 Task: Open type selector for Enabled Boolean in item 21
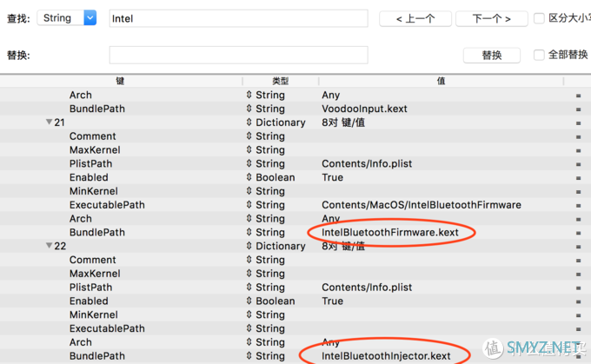[x=249, y=177]
